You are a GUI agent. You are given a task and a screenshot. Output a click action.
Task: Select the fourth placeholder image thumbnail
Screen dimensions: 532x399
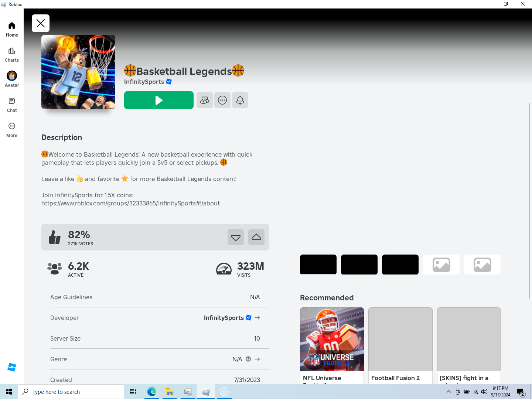click(x=441, y=265)
